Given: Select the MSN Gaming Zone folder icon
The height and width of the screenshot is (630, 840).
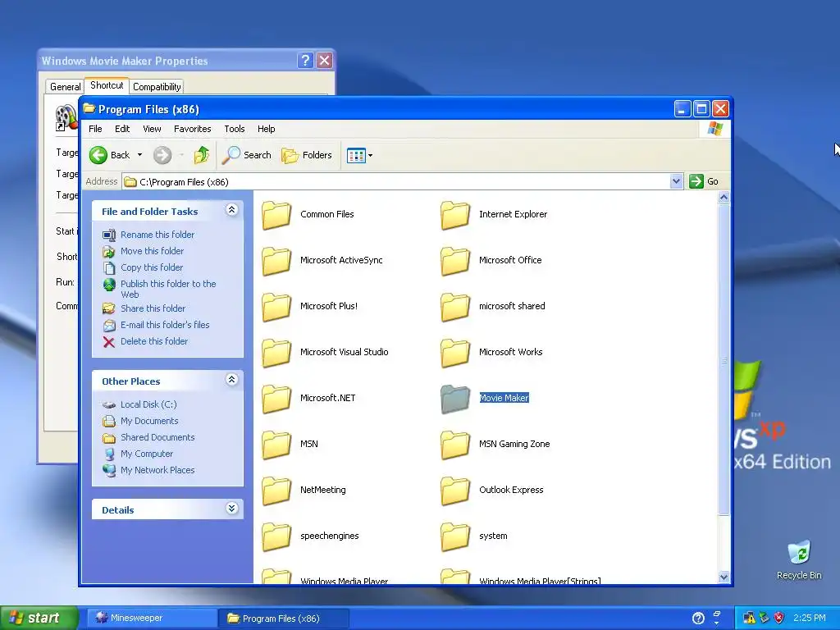Looking at the screenshot, I should pyautogui.click(x=455, y=445).
